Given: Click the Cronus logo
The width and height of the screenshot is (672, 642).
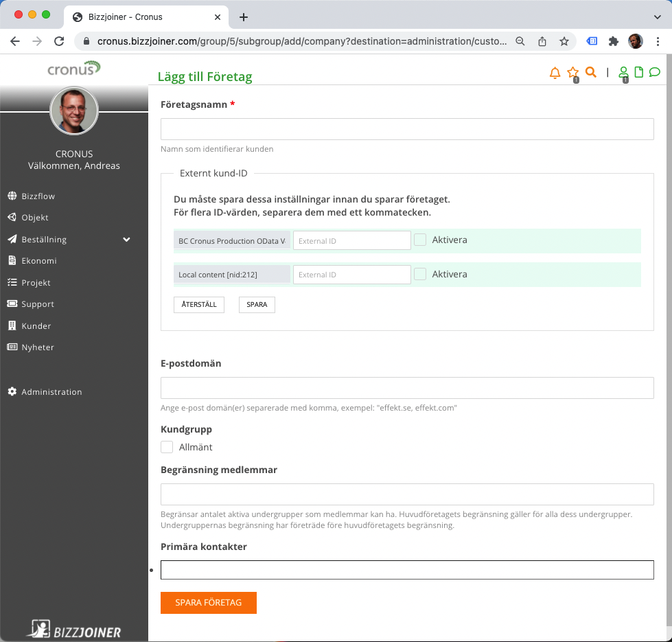Looking at the screenshot, I should click(73, 68).
